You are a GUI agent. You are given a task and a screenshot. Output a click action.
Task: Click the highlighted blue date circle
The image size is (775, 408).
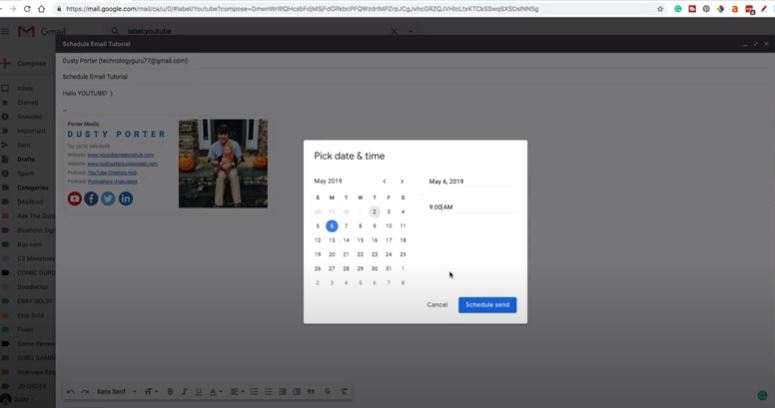pyautogui.click(x=332, y=226)
